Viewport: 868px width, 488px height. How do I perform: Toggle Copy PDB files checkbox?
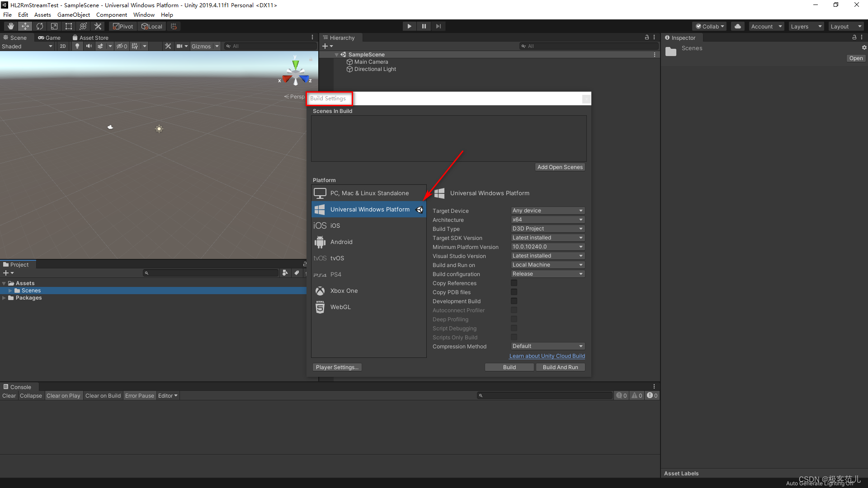click(514, 292)
